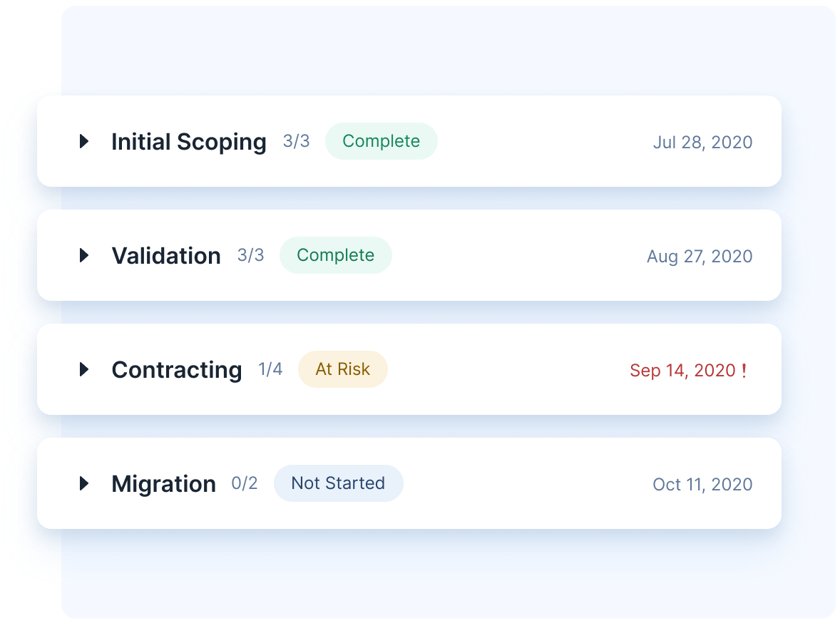Click the 3/3 count beside Initial Scoping
Viewport: 840px width, 623px height.
click(x=296, y=141)
